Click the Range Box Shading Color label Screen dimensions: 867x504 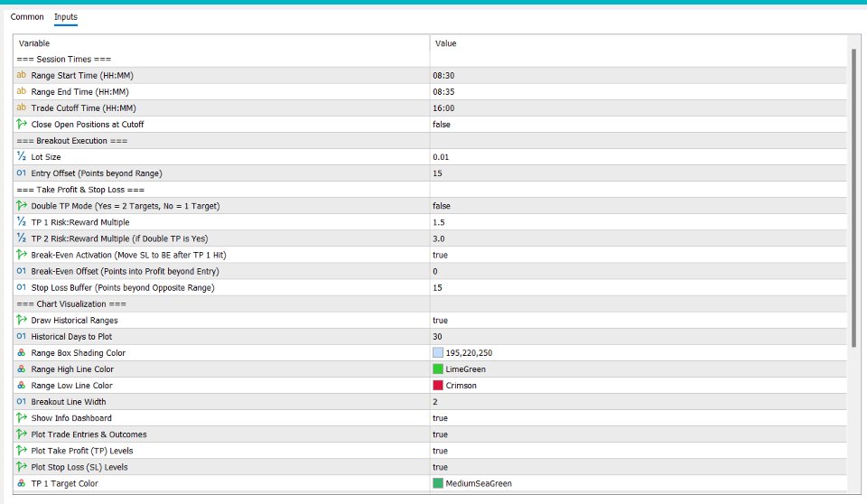point(78,352)
